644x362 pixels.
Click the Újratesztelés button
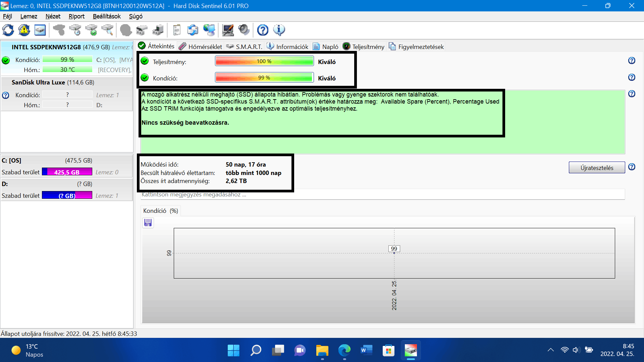597,168
